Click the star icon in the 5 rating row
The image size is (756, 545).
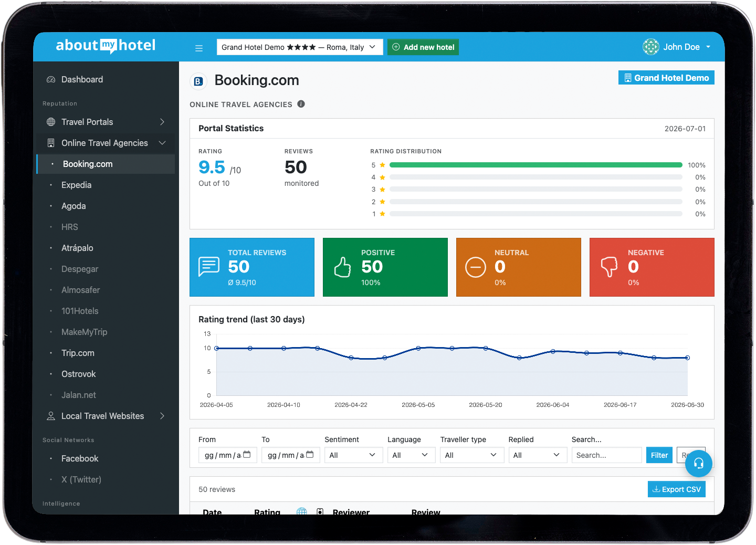coord(383,165)
